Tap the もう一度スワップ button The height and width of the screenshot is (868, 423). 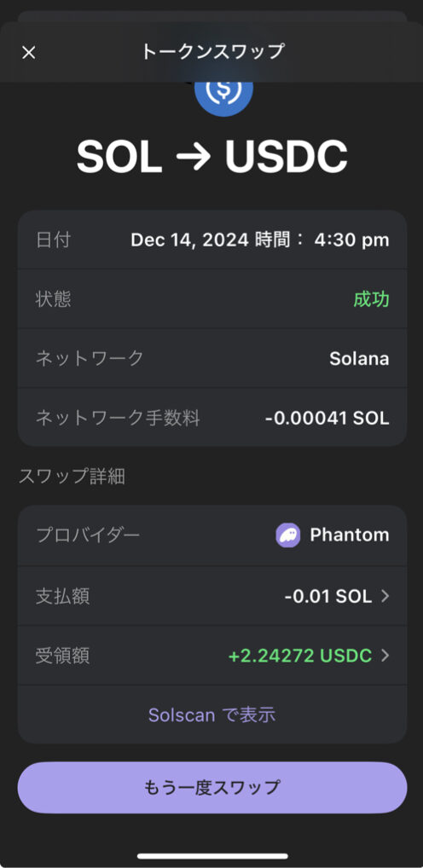212,787
